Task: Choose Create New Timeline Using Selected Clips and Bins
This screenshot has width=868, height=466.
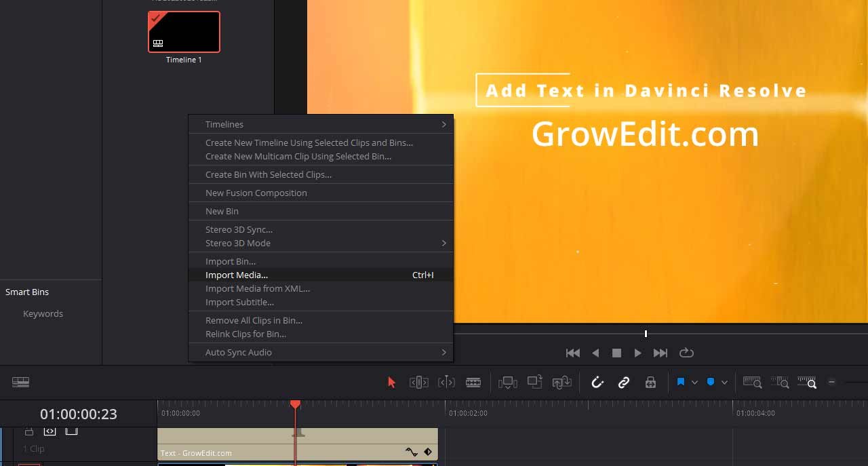Action: coord(321,142)
